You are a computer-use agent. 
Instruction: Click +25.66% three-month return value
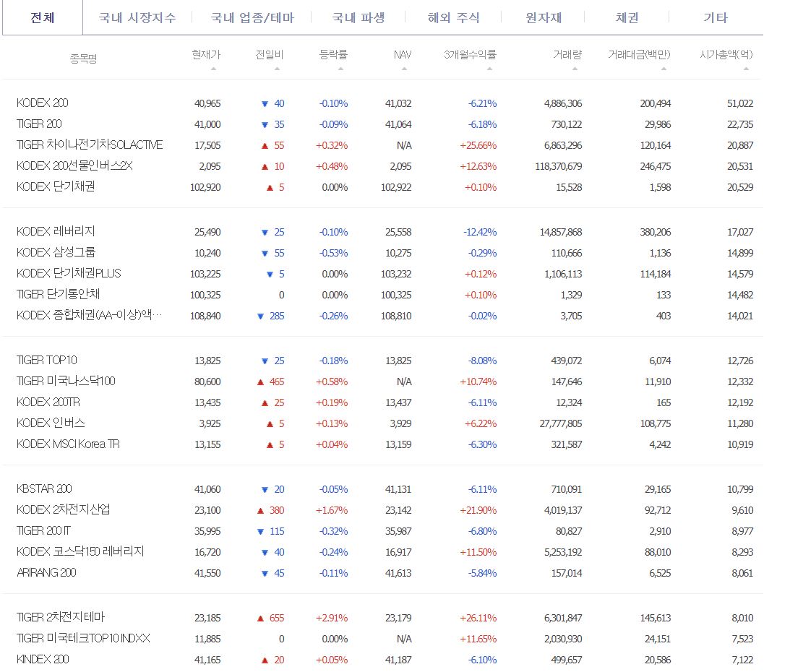click(x=478, y=145)
